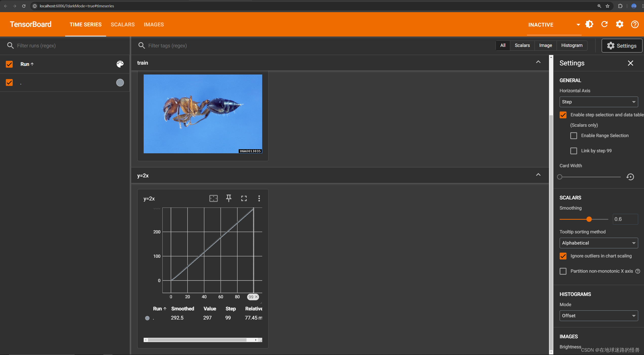The image size is (644, 355).
Task: Filter cards to Scalars only
Action: pos(522,45)
